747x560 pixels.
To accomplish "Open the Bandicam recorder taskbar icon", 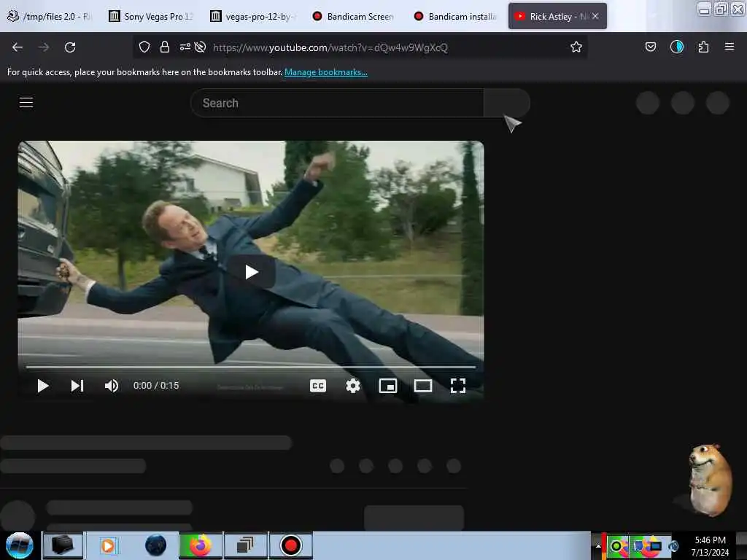I will tap(290, 545).
